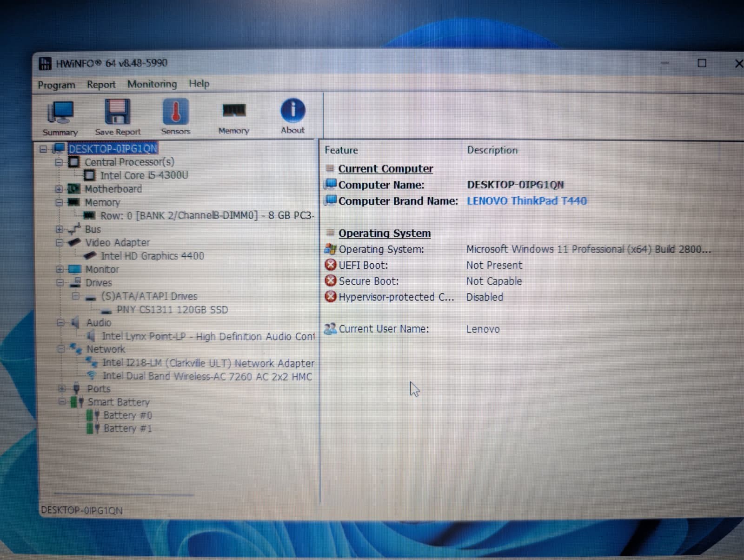Collapse the (S)ATA/ATAPI Drives branch
The image size is (744, 560).
[75, 296]
